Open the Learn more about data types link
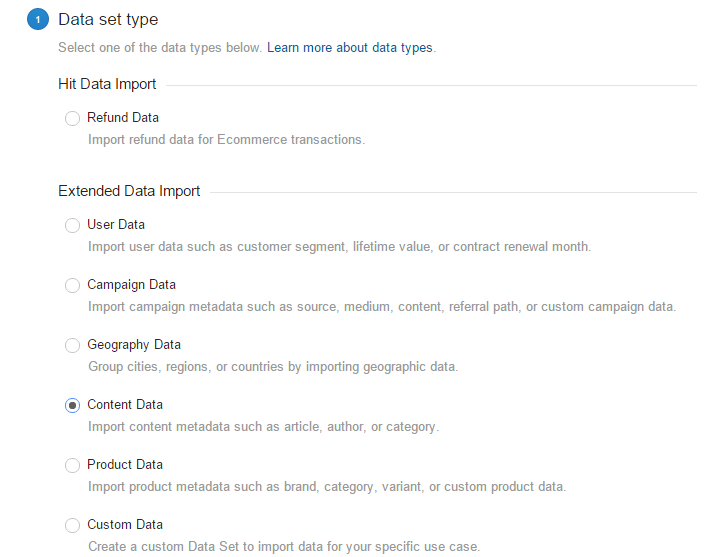The width and height of the screenshot is (720, 557). coord(350,48)
